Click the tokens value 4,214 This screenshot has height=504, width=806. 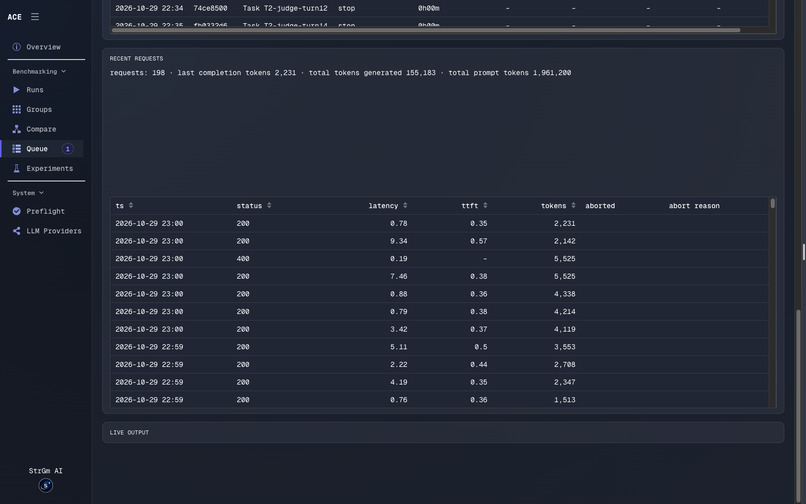tap(564, 312)
